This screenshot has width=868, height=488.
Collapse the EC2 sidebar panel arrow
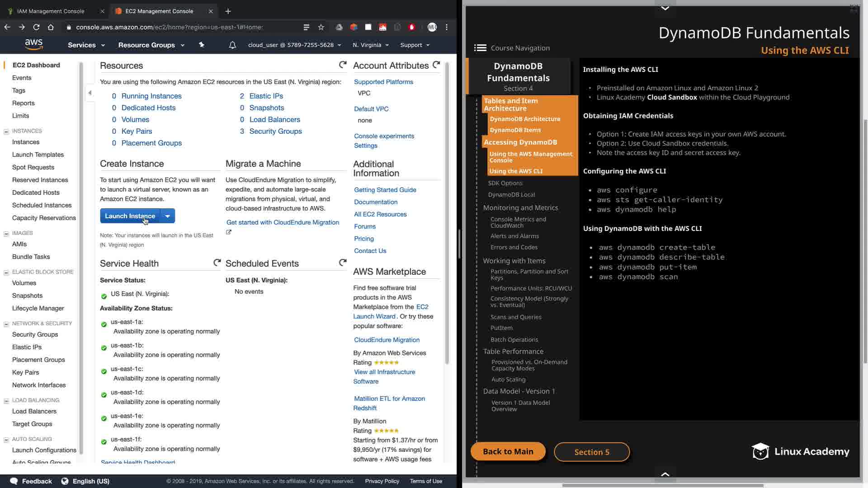coord(90,93)
